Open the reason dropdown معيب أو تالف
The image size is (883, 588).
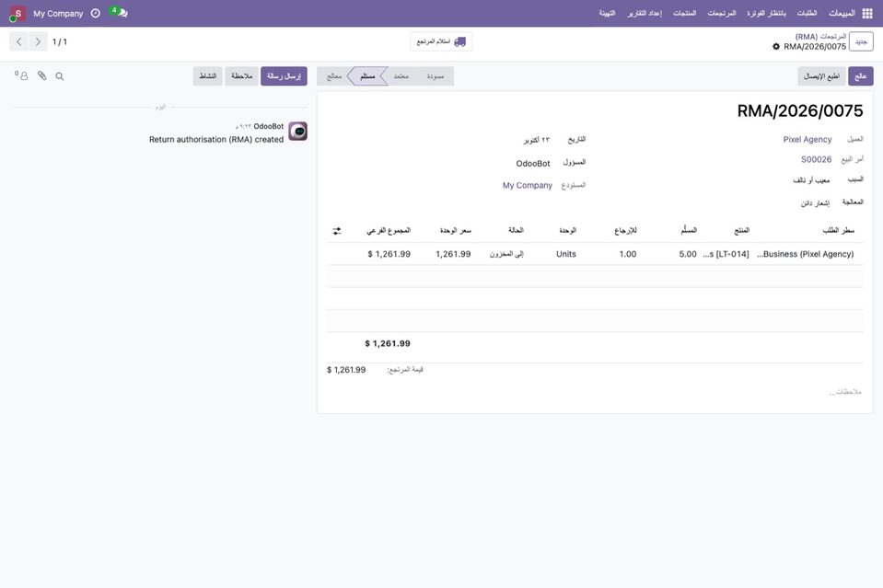point(811,180)
